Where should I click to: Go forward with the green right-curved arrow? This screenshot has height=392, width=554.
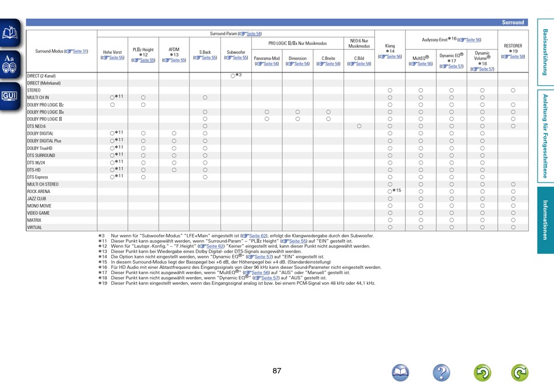[520, 373]
